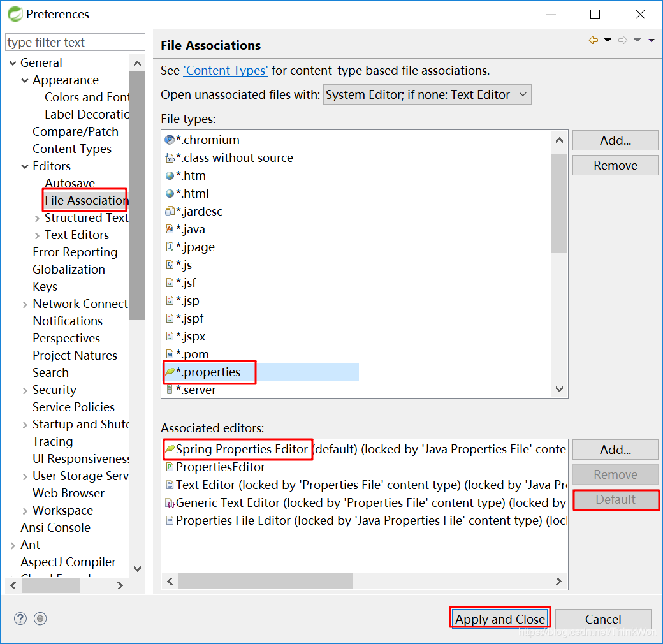663x644 pixels.
Task: Expand the Startup and Shutdown node
Action: click(x=25, y=425)
